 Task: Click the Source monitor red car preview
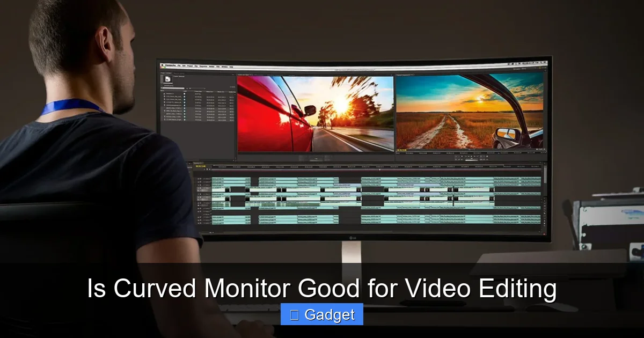316,114
